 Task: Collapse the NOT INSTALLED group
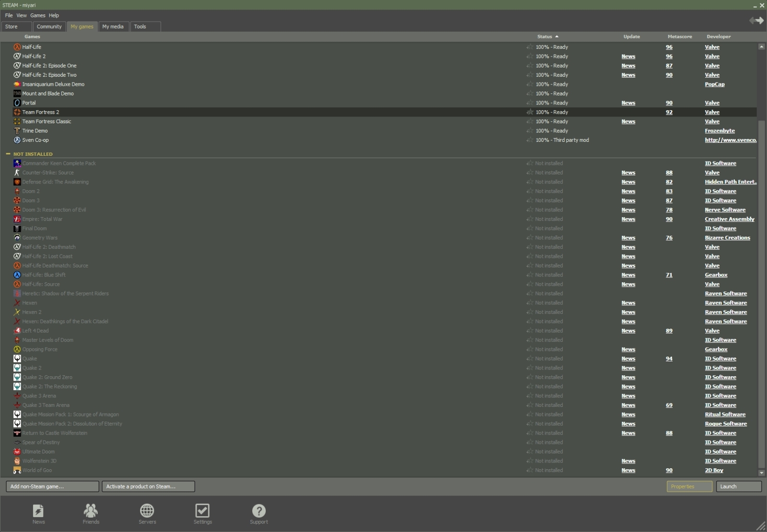click(x=8, y=154)
